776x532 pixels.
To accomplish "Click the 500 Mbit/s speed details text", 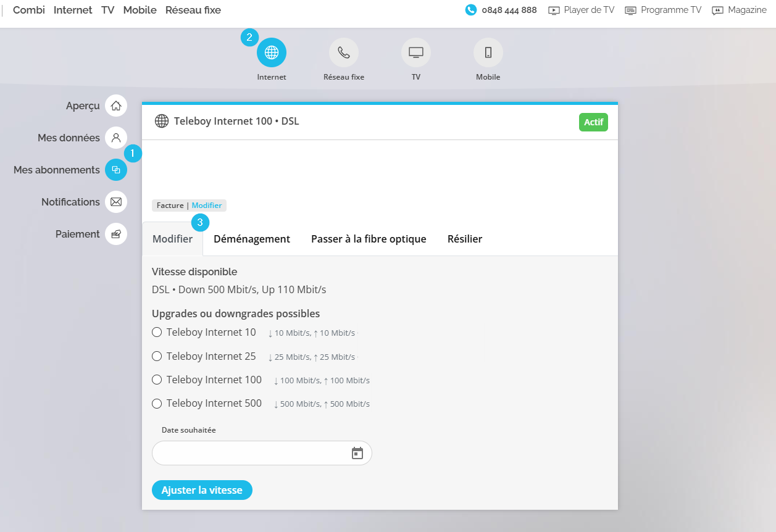I will pos(322,404).
